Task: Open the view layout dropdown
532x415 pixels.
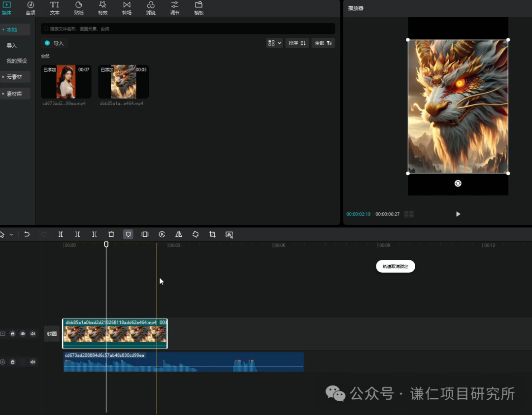Action: 274,43
